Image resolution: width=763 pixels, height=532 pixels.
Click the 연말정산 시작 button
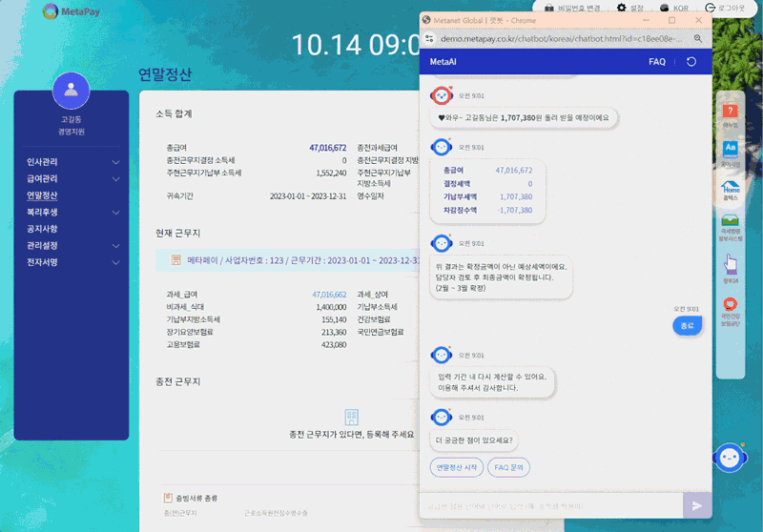456,467
